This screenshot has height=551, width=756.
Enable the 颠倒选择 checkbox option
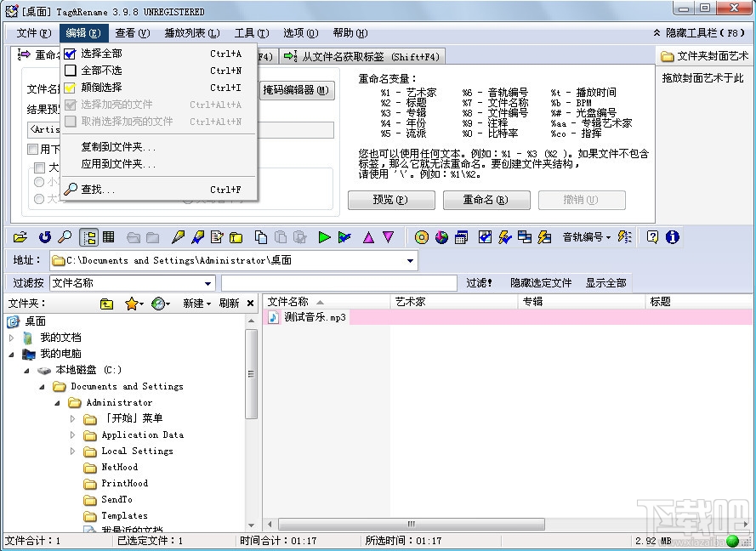71,87
